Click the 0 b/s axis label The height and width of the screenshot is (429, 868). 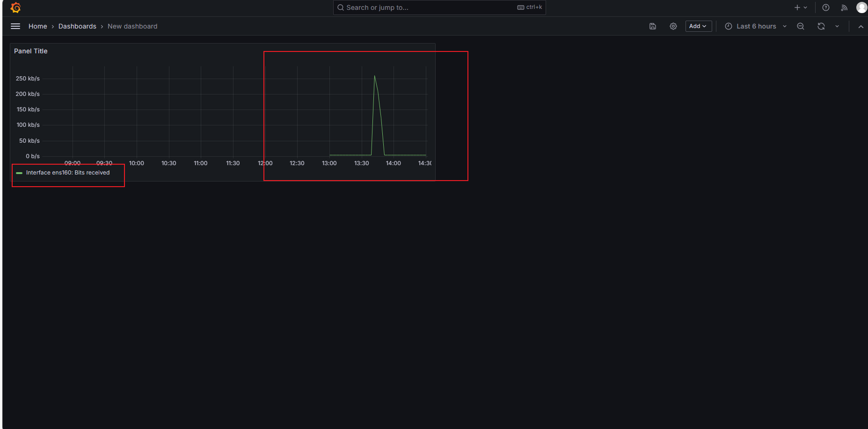33,156
